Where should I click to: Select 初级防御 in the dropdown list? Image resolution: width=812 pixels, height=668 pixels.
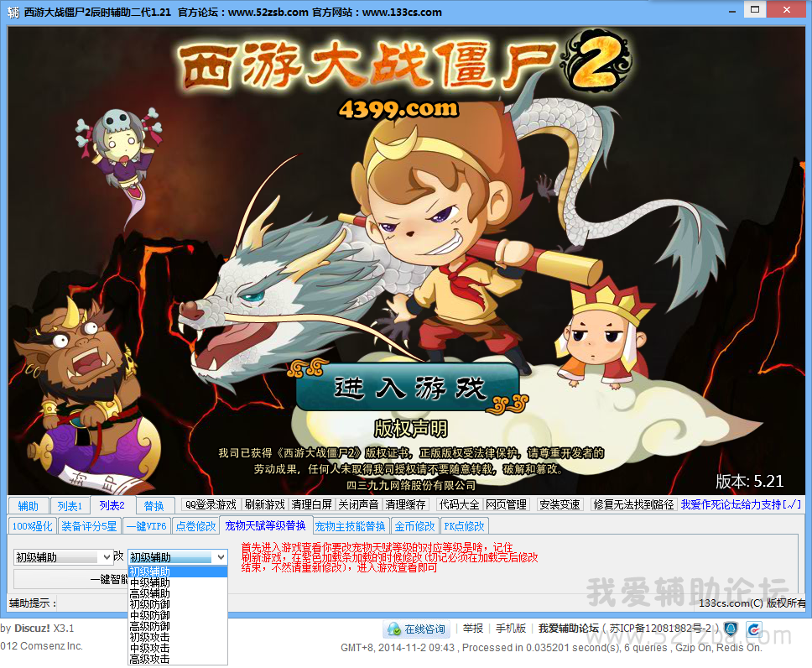(x=178, y=605)
